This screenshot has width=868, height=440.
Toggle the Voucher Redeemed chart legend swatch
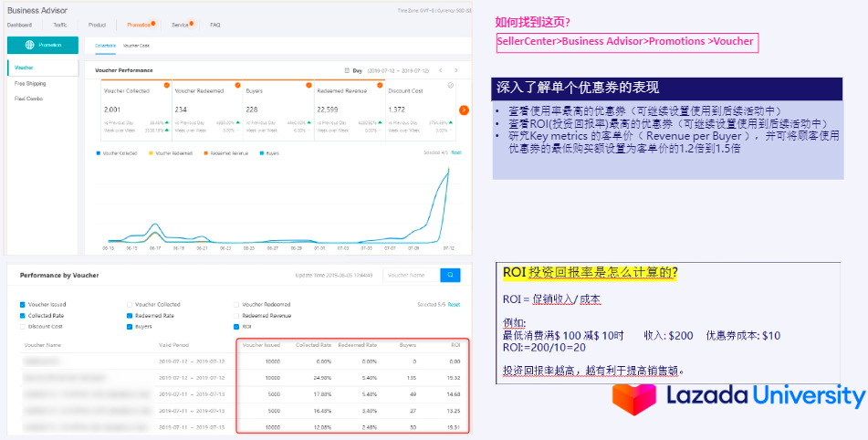pyautogui.click(x=151, y=153)
